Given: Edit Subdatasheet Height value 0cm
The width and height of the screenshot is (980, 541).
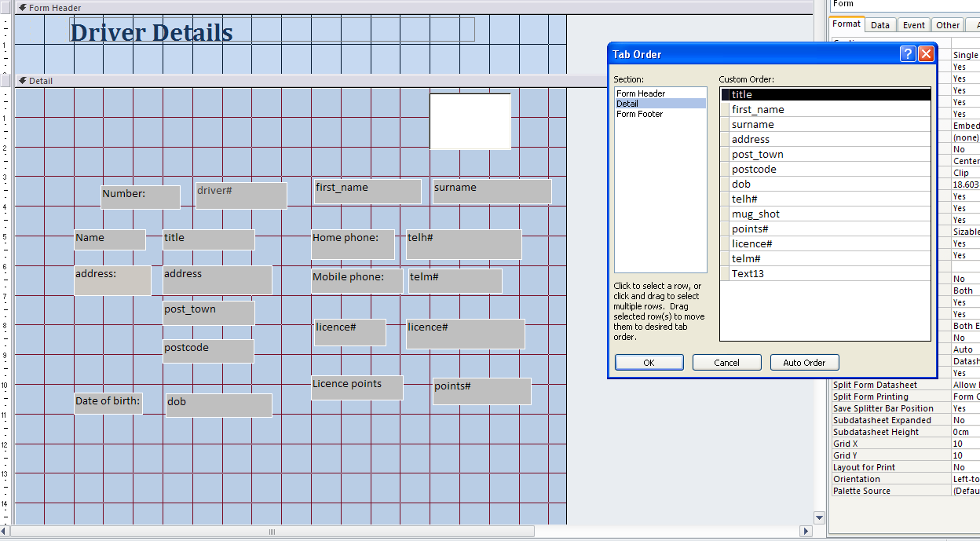Looking at the screenshot, I should click(966, 432).
